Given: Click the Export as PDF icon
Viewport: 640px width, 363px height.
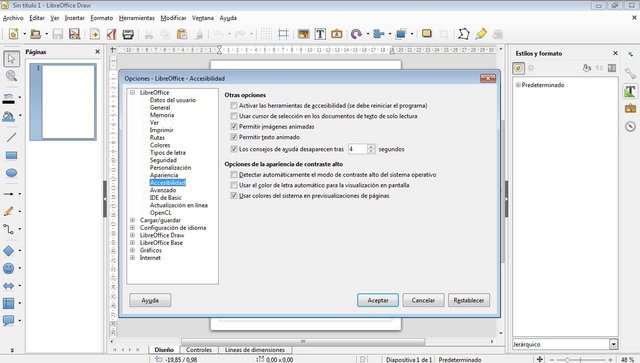Looking at the screenshot, I should tap(111, 34).
